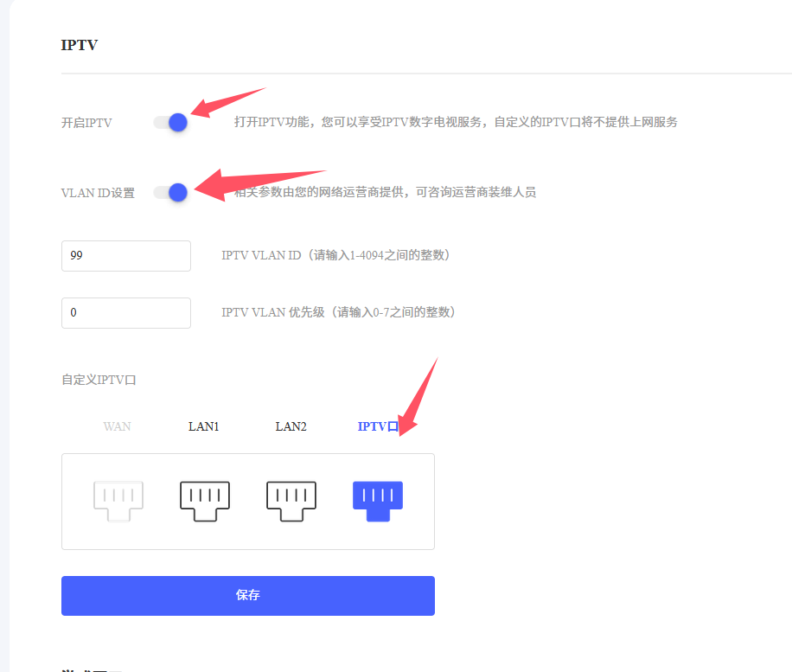Click the WAN label
This screenshot has width=792, height=672.
coord(118,427)
